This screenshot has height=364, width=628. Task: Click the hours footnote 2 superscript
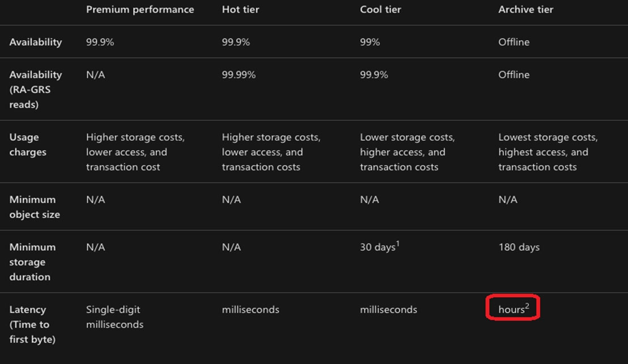527,306
